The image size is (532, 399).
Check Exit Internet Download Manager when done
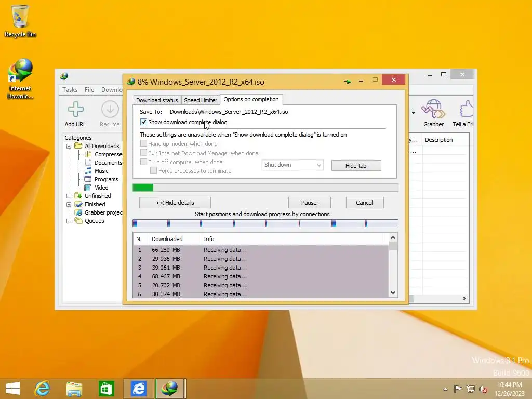tap(143, 153)
